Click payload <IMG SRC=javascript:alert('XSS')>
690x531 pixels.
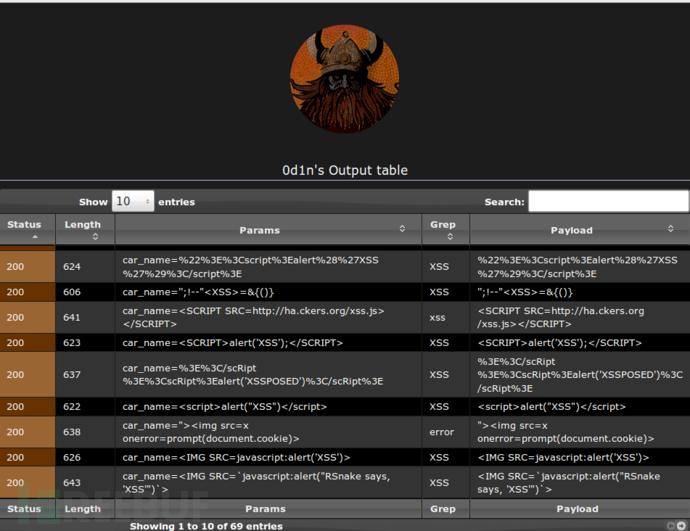pyautogui.click(x=563, y=458)
